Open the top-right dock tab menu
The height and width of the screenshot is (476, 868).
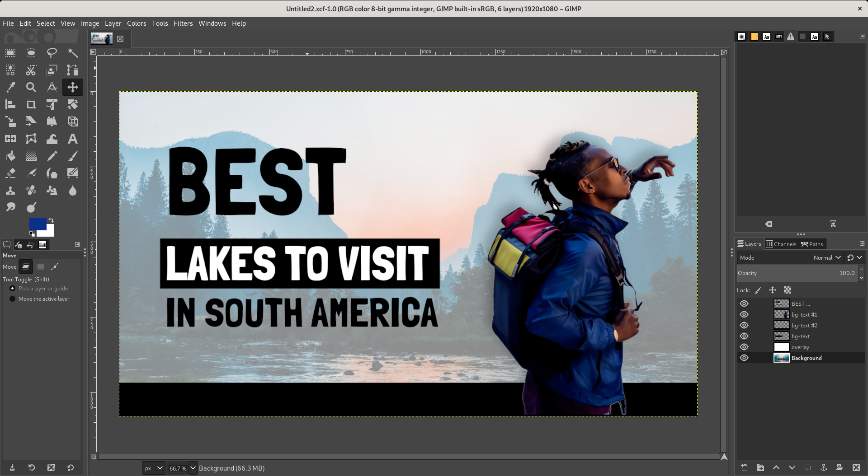[x=862, y=36]
